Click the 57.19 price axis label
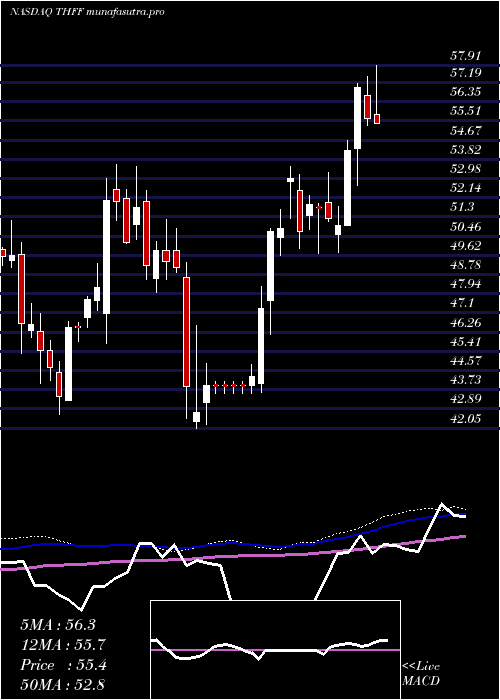 [465, 73]
